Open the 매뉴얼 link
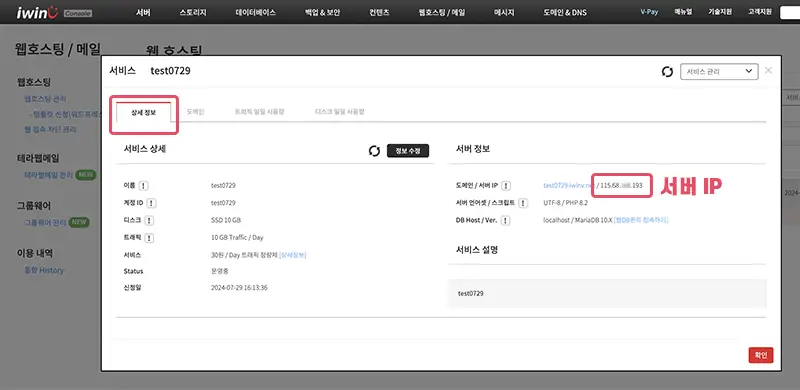This screenshot has height=390, width=800. (682, 12)
